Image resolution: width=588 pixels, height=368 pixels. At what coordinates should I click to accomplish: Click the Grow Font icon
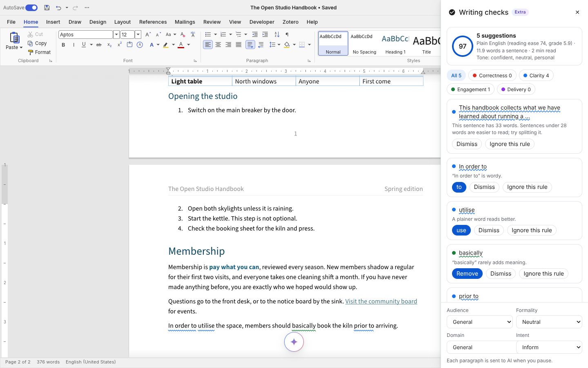click(x=148, y=35)
